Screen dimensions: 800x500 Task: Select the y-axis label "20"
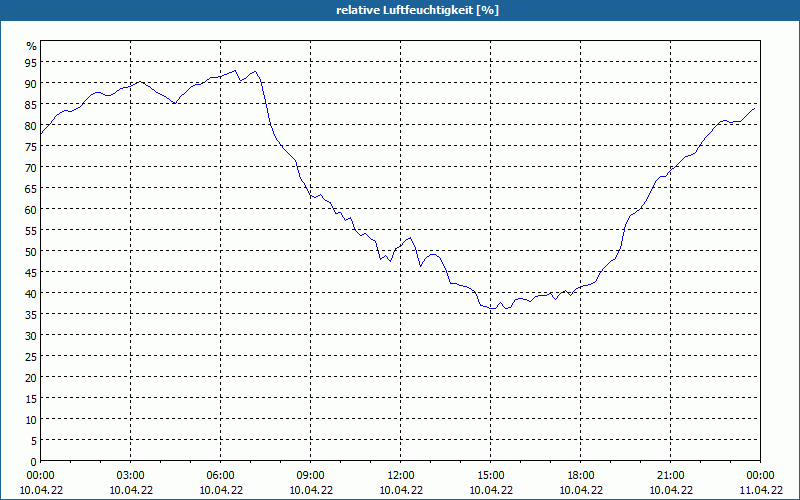(x=32, y=378)
